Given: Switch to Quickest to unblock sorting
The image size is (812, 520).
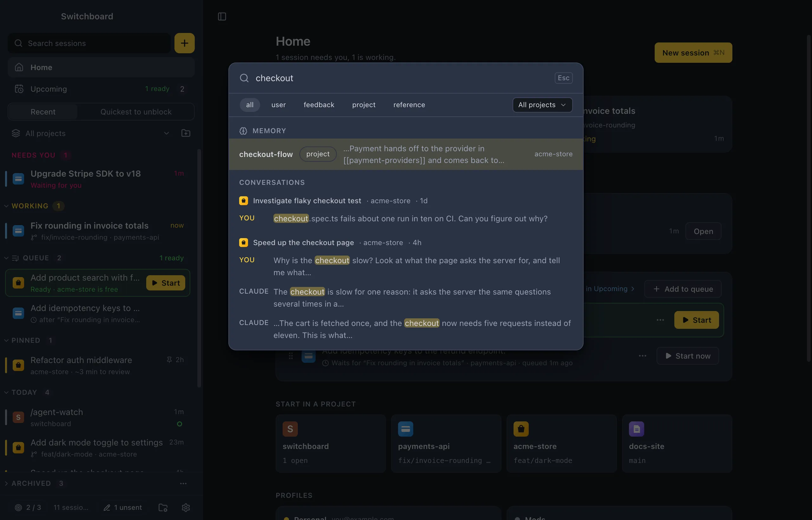Looking at the screenshot, I should click(x=136, y=112).
